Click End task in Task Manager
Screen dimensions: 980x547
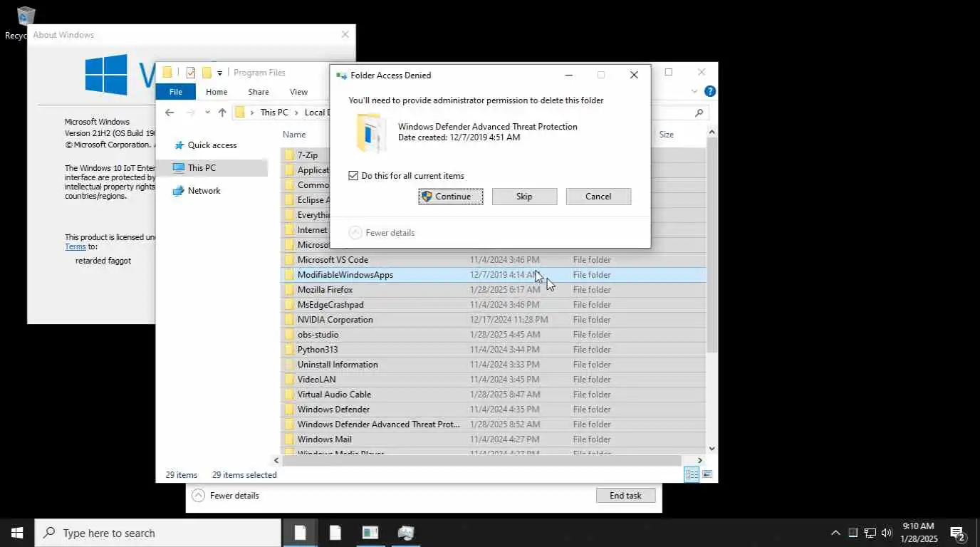click(x=625, y=496)
